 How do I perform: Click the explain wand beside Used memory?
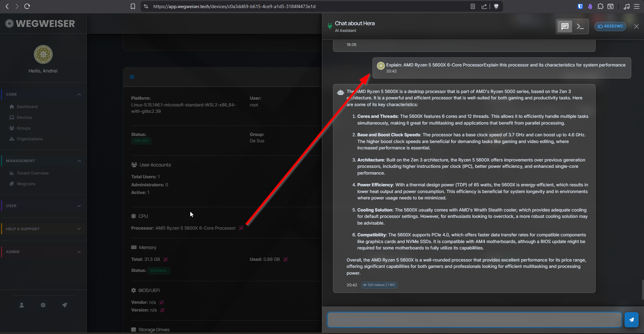click(x=285, y=259)
